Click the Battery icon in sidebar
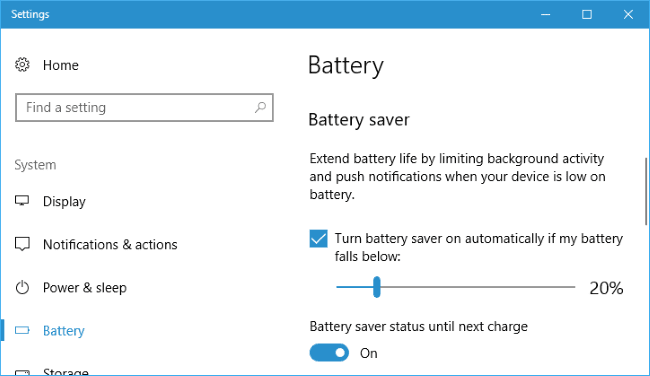This screenshot has height=376, width=650. pyautogui.click(x=22, y=330)
